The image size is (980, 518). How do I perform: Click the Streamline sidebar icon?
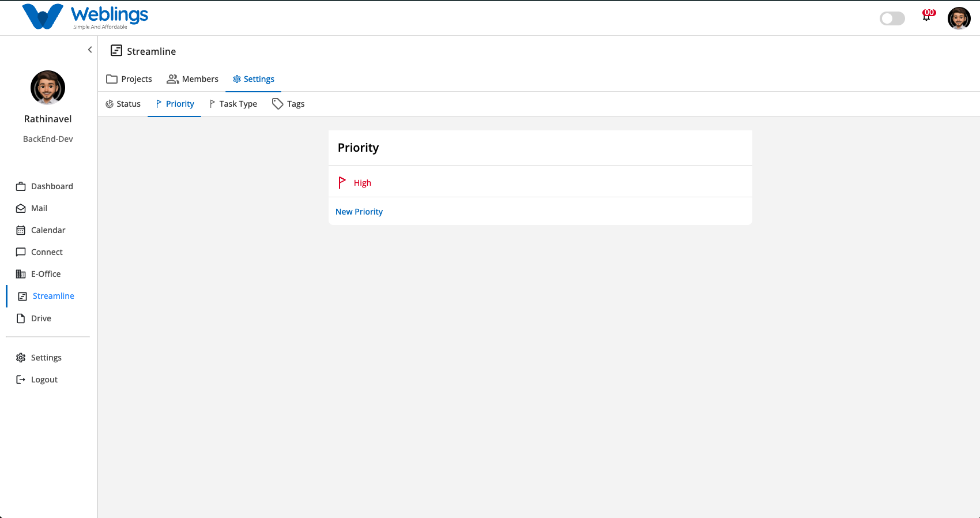(22, 296)
